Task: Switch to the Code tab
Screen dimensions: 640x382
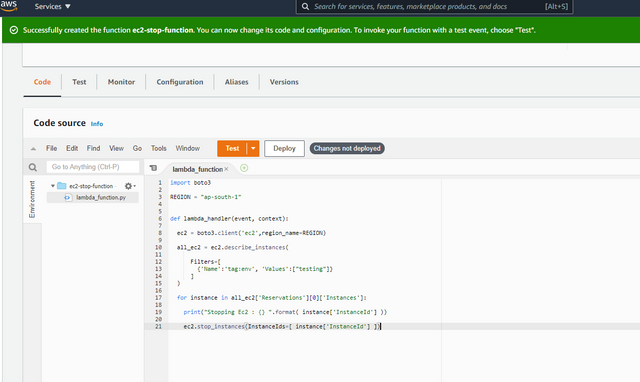Action: coord(42,82)
